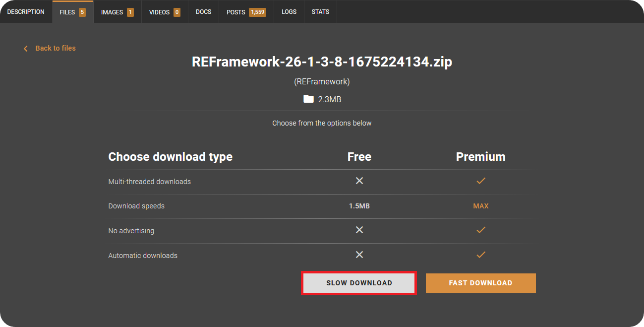Click the X icon for Multi-threaded downloads
The height and width of the screenshot is (327, 644).
click(359, 181)
